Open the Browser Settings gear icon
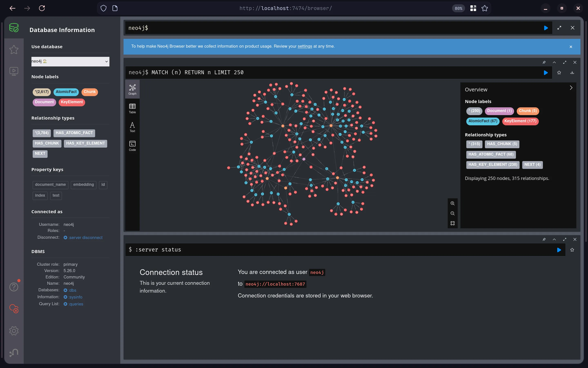 tap(14, 331)
